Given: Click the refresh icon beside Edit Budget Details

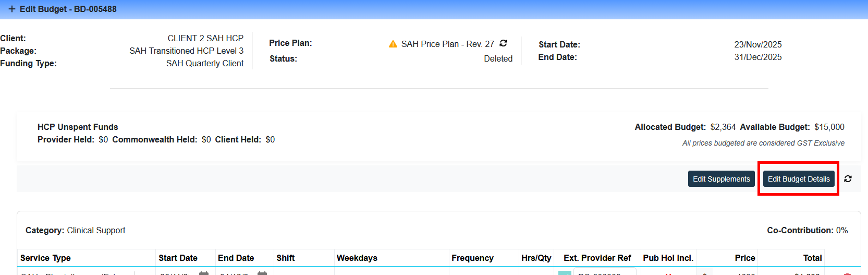Looking at the screenshot, I should [x=848, y=179].
